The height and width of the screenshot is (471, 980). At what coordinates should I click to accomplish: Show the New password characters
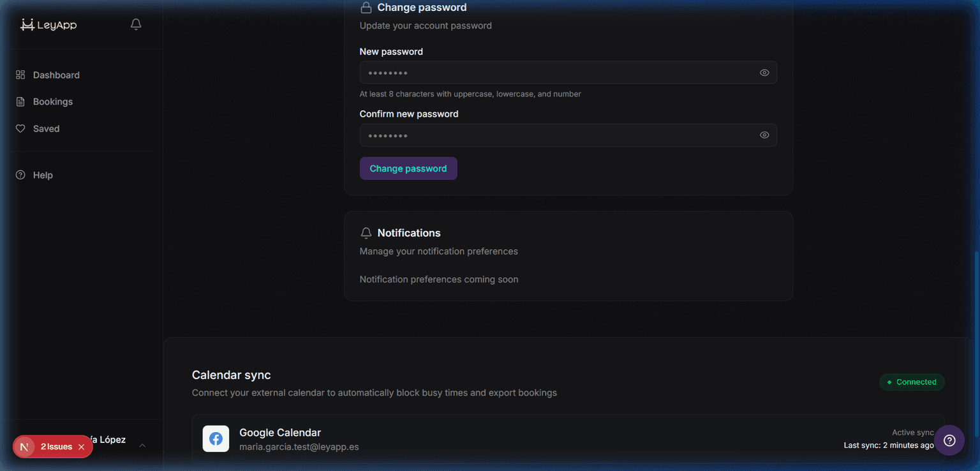(764, 72)
